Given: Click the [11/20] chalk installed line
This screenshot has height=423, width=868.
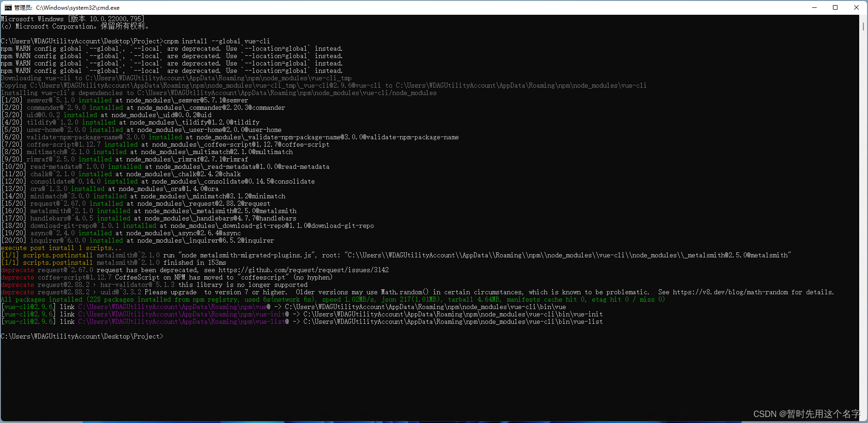Looking at the screenshot, I should 121,174.
